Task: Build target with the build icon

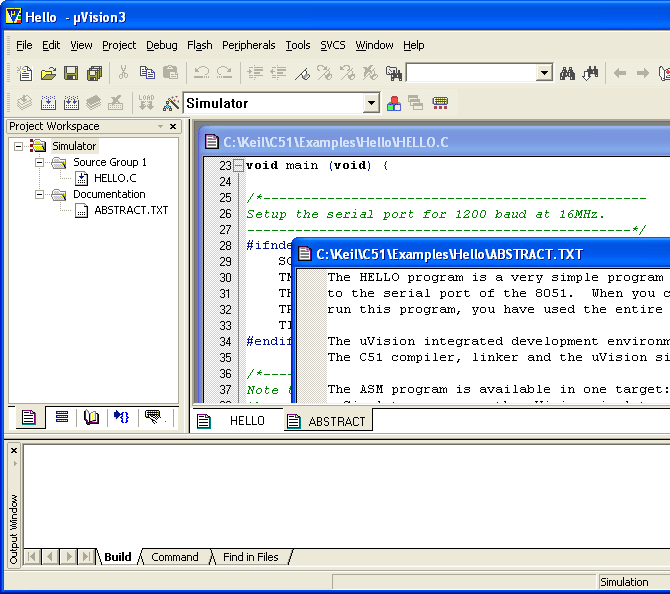Action: point(48,103)
